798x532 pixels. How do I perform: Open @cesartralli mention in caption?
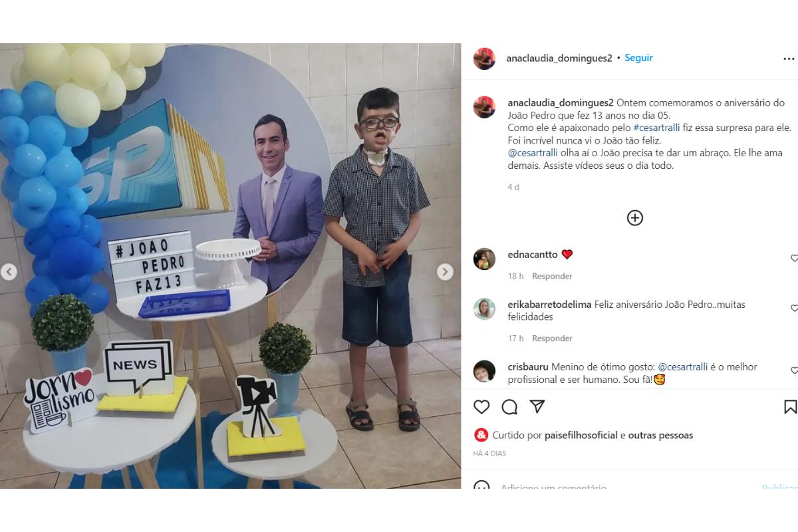(531, 152)
